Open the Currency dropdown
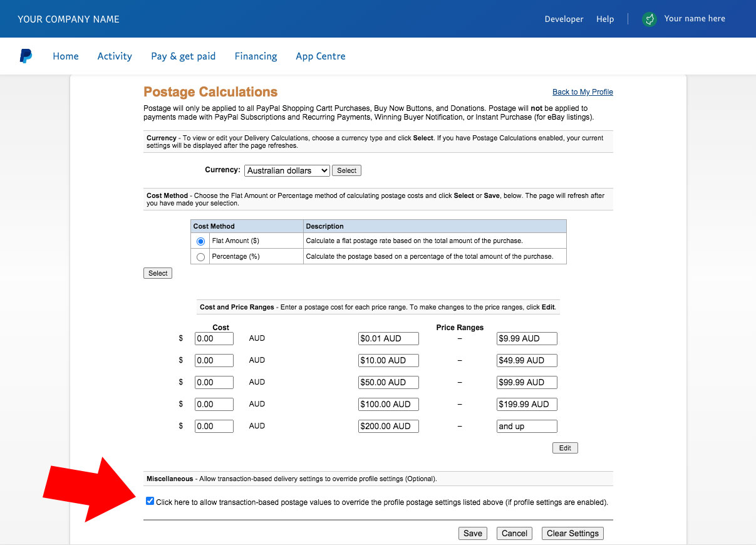The image size is (756, 545). [x=287, y=170]
